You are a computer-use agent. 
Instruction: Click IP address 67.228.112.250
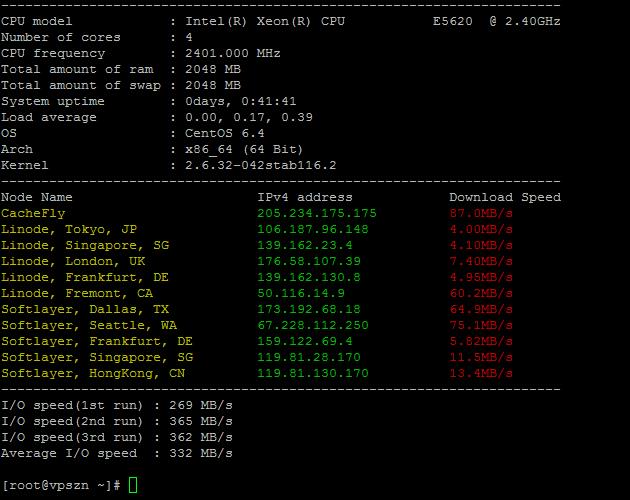(313, 326)
